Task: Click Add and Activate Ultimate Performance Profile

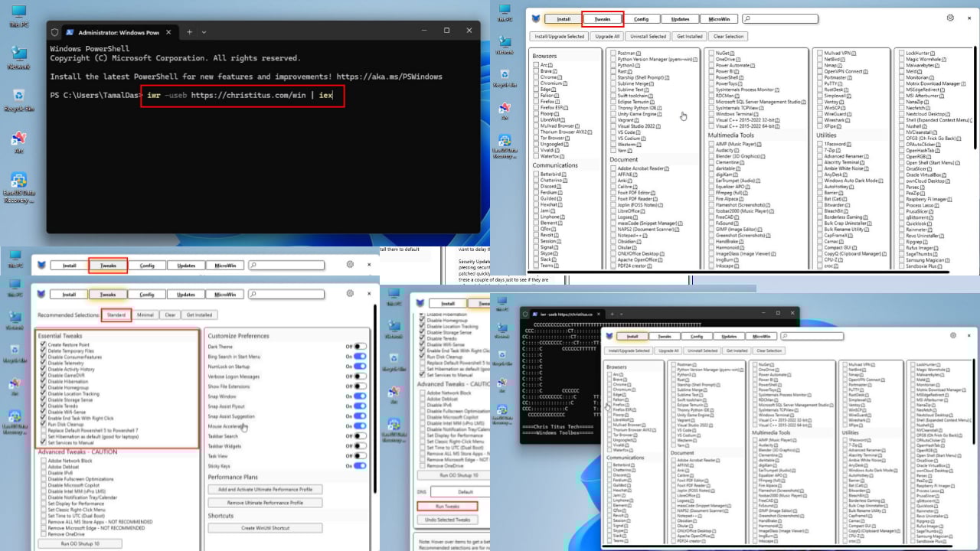Action: pyautogui.click(x=265, y=490)
